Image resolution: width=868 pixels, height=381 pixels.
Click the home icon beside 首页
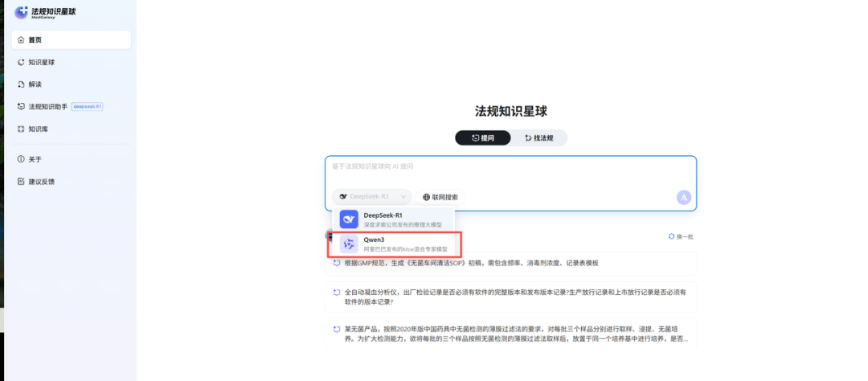click(21, 40)
